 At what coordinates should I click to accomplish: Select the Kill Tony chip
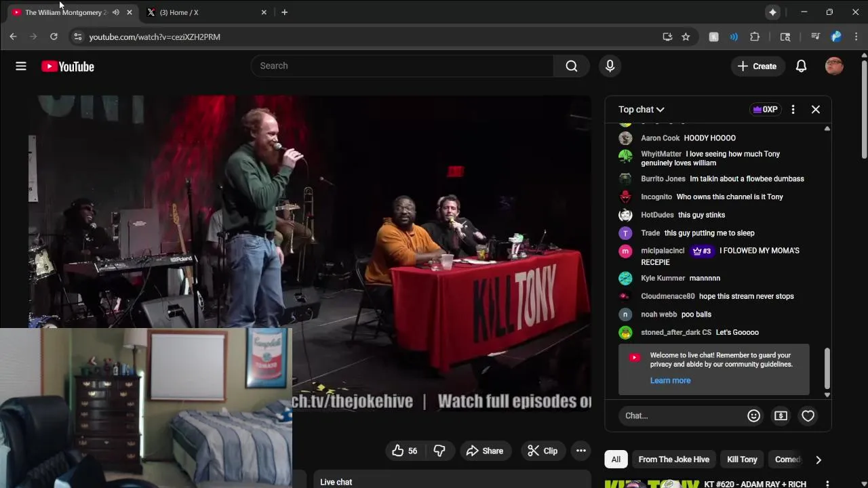742,460
